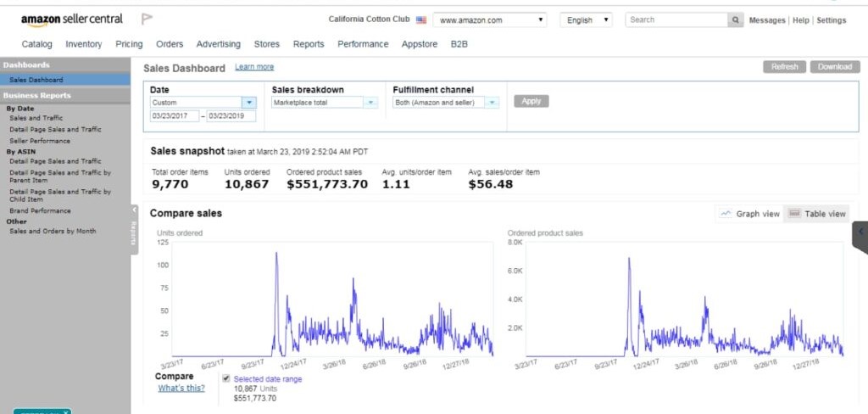Viewport: 868px width, 414px height.
Task: Open the Date range Custom dropdown
Action: pos(203,103)
